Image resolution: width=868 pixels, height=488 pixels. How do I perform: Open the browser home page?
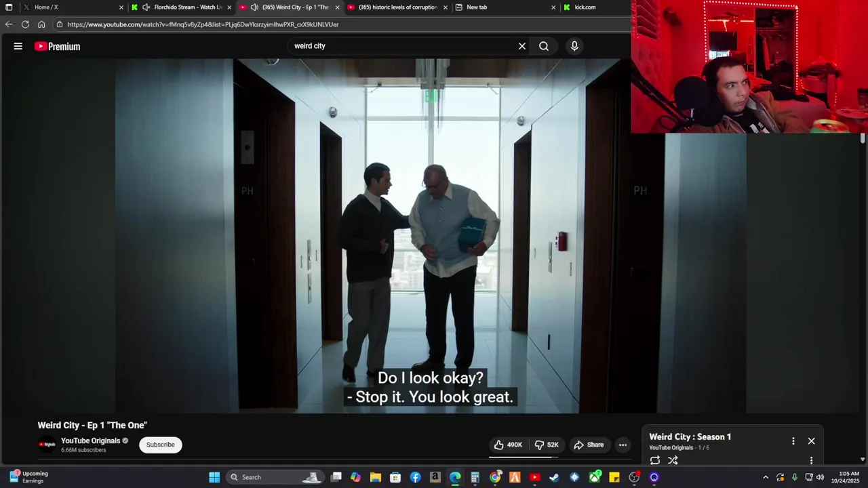41,24
